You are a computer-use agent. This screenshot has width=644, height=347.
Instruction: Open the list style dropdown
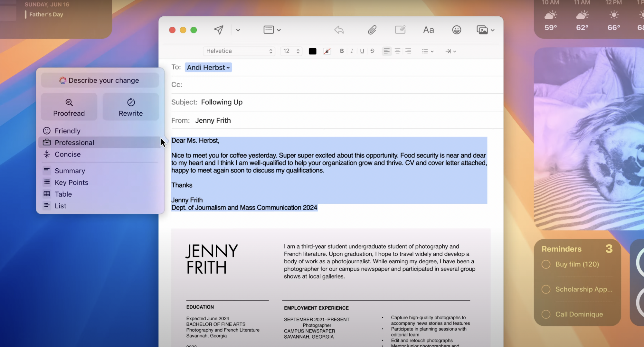428,51
